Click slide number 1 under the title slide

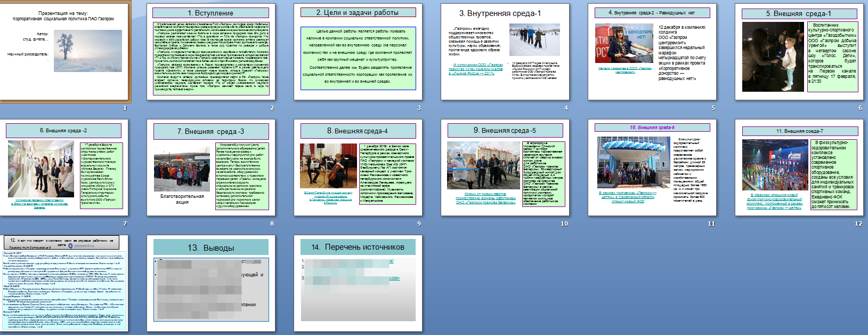(125, 108)
